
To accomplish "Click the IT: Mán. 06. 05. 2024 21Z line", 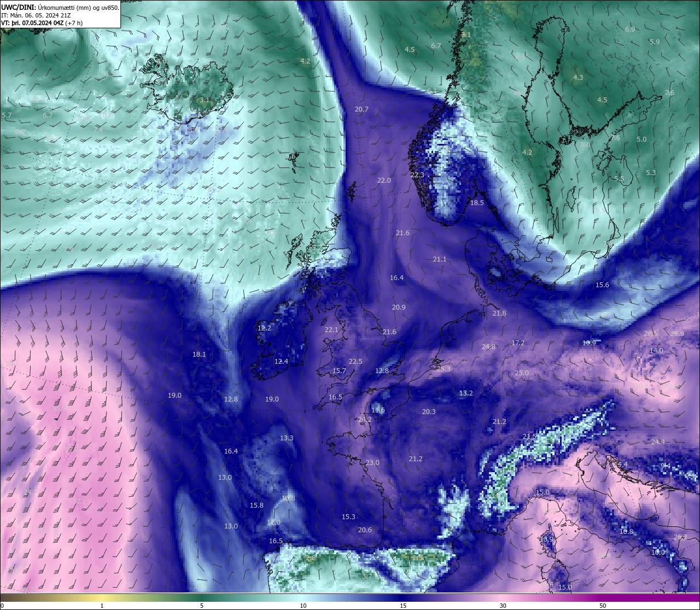I will (35, 15).
